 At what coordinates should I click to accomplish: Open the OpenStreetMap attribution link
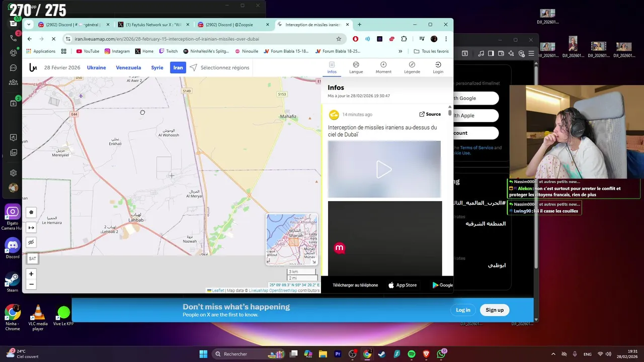(x=283, y=291)
